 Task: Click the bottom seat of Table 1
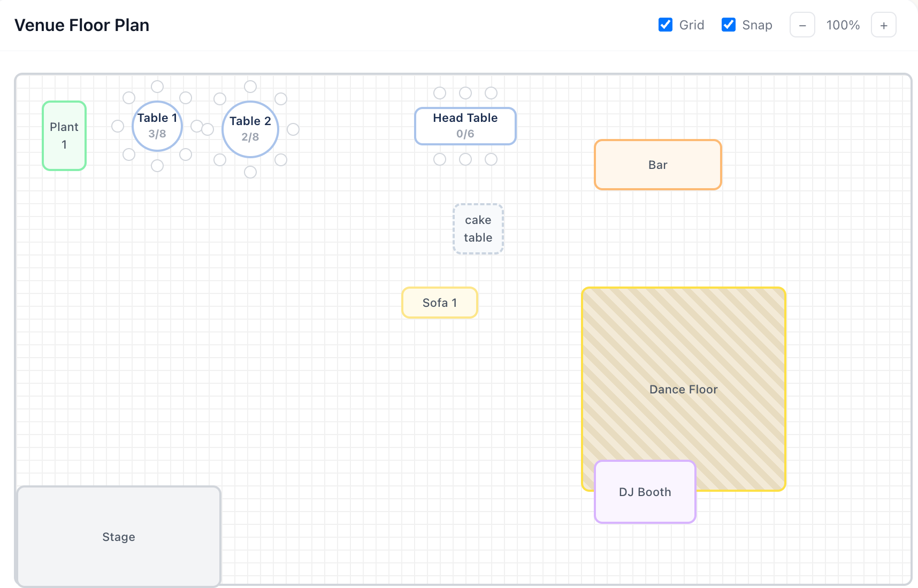click(x=157, y=166)
